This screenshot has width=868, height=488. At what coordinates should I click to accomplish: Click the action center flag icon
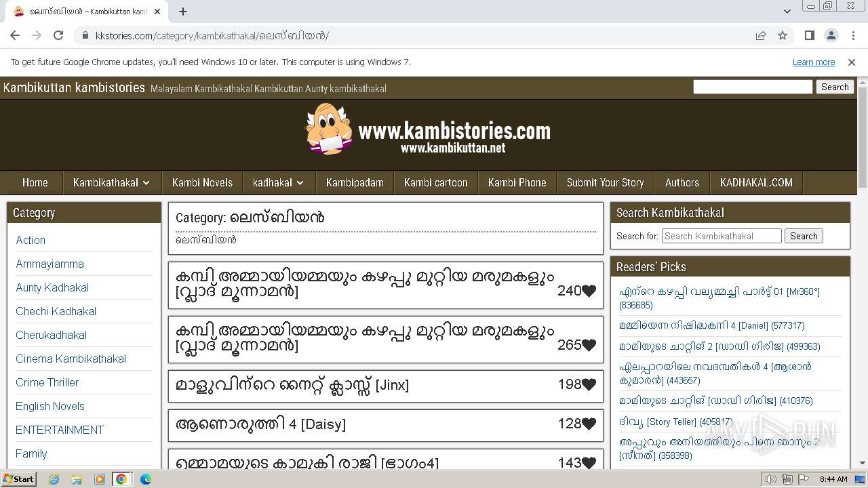[x=804, y=479]
